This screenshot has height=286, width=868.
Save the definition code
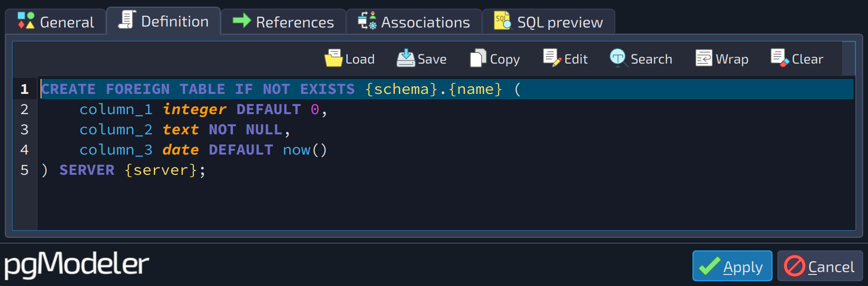pyautogui.click(x=422, y=59)
